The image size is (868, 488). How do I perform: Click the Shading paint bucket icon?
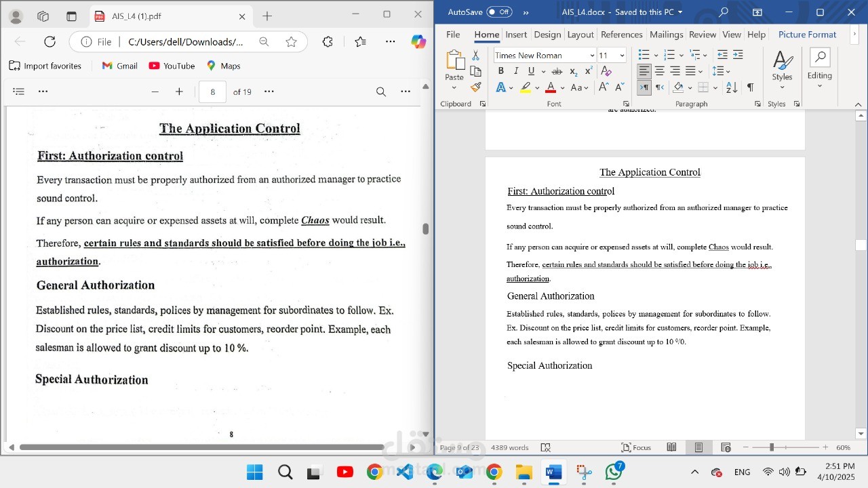tap(678, 87)
